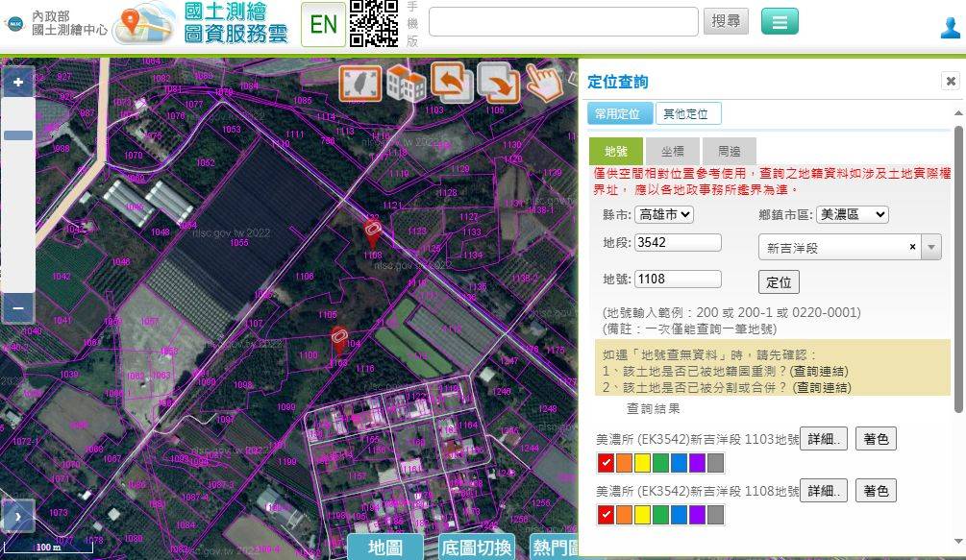Image resolution: width=966 pixels, height=560 pixels.
Task: Switch interface language with EN button
Action: point(322,24)
